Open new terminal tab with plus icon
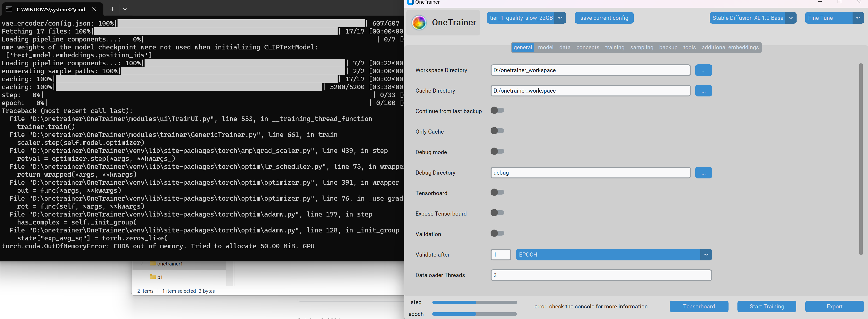The image size is (868, 319). coord(112,9)
